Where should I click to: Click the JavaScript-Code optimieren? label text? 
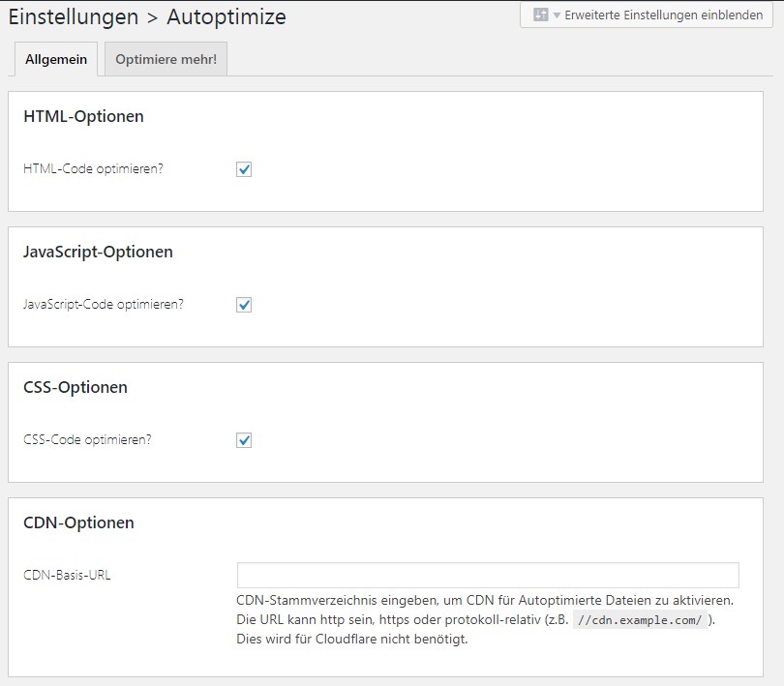click(x=104, y=304)
